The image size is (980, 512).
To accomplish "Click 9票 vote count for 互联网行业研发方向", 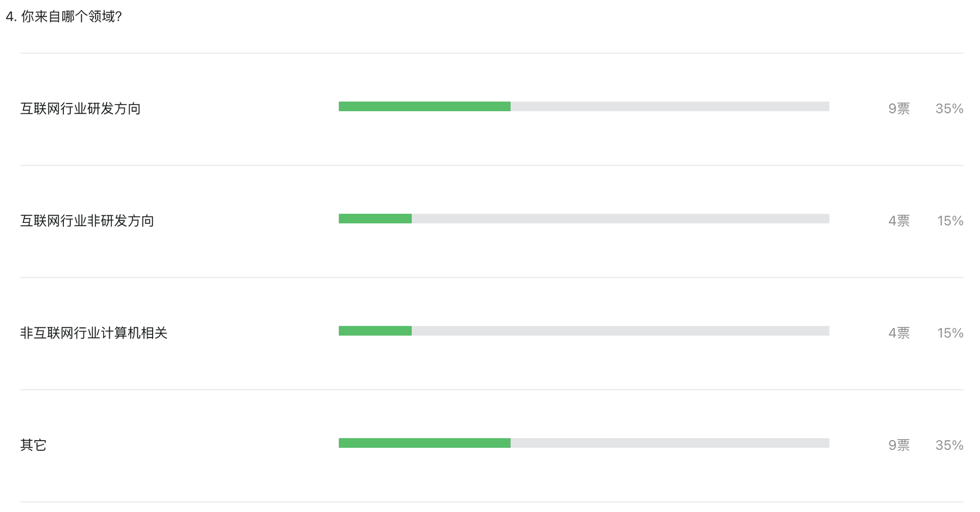I will [x=899, y=109].
